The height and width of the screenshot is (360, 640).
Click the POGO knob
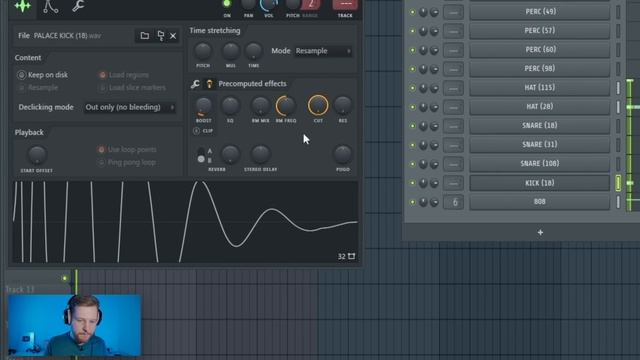pos(342,155)
